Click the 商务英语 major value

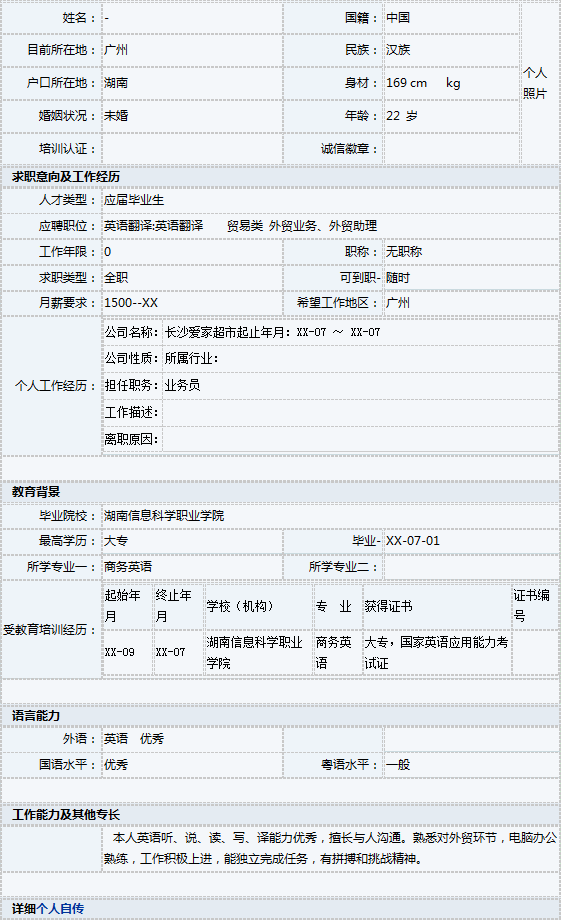coord(128,566)
